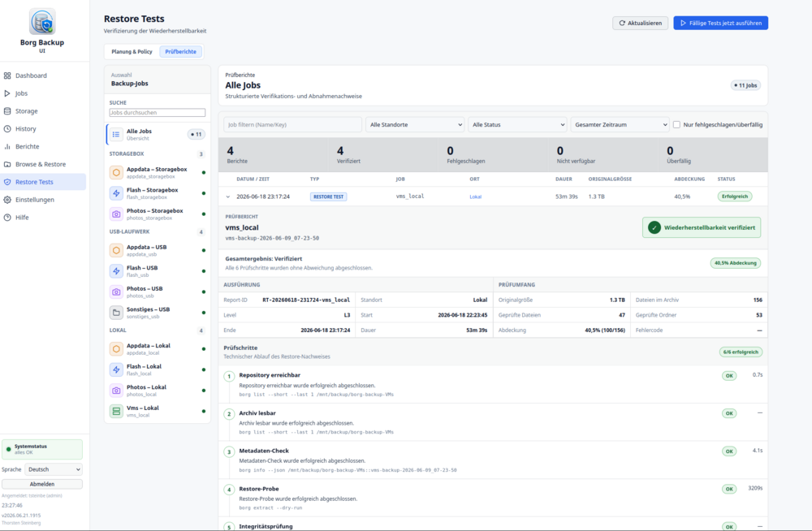Click the Photos – Storagebox camera icon
The height and width of the screenshot is (531, 812).
point(116,214)
